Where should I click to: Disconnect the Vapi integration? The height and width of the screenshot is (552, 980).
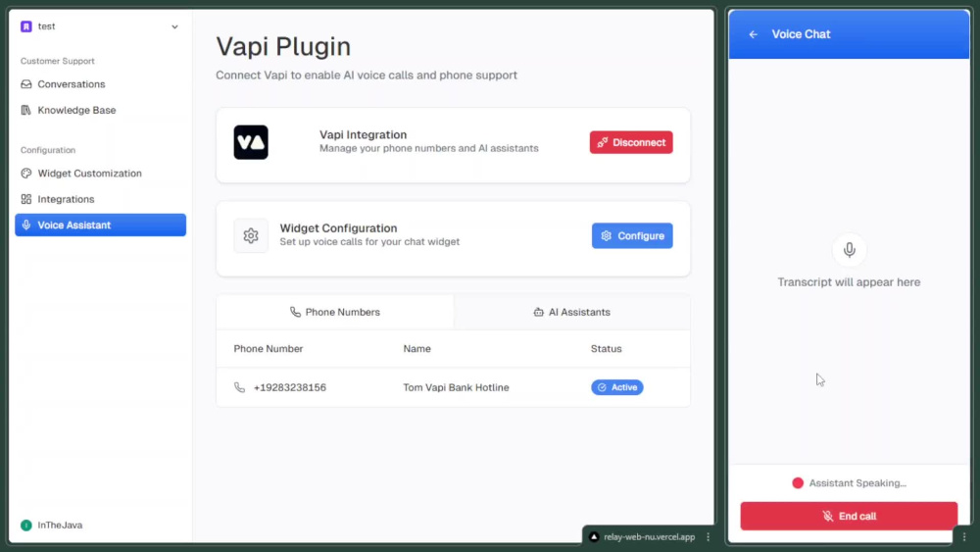pos(631,142)
